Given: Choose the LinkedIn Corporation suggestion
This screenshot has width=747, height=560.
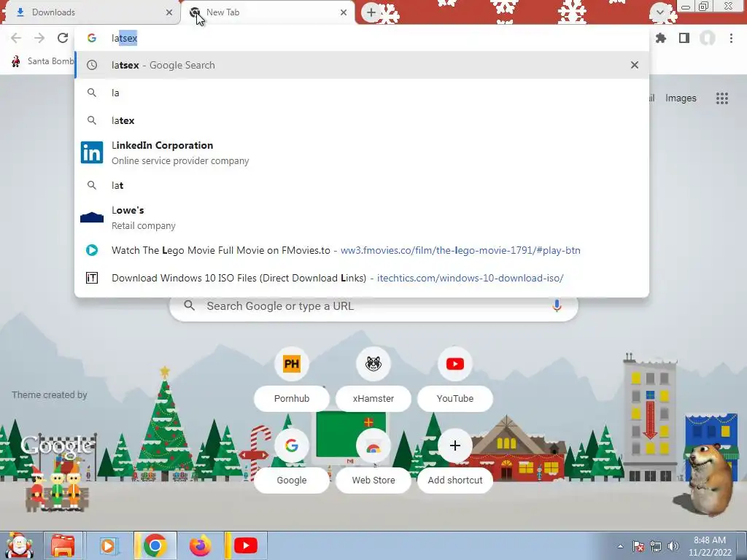Looking at the screenshot, I should pos(362,153).
